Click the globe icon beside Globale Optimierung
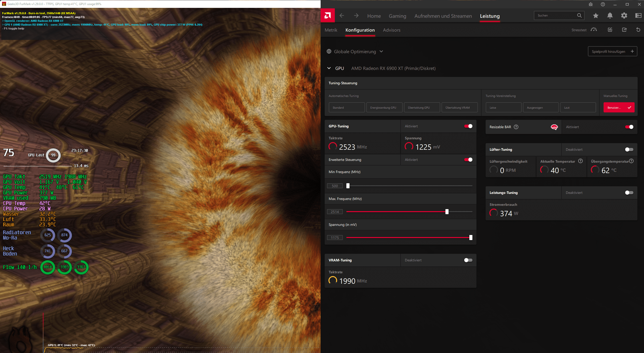 [329, 52]
